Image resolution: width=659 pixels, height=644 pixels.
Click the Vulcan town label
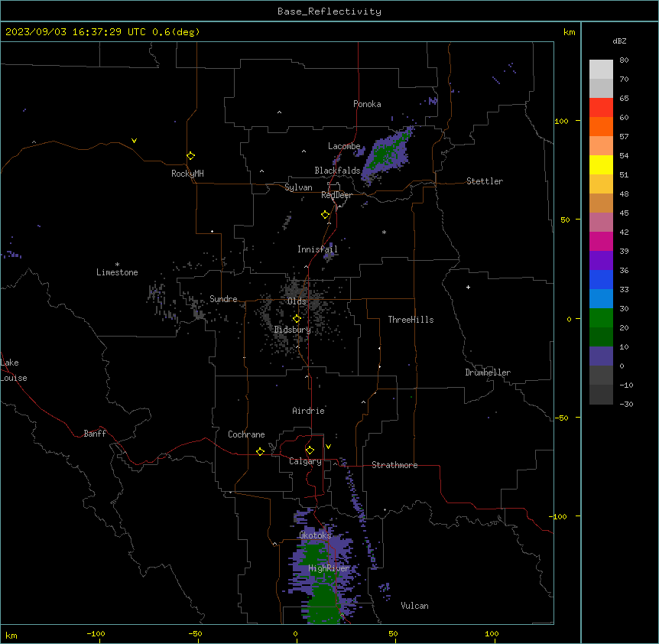coord(414,606)
